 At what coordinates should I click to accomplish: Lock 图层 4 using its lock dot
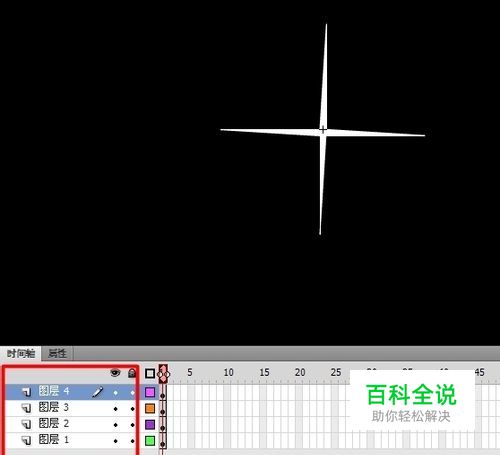point(133,393)
